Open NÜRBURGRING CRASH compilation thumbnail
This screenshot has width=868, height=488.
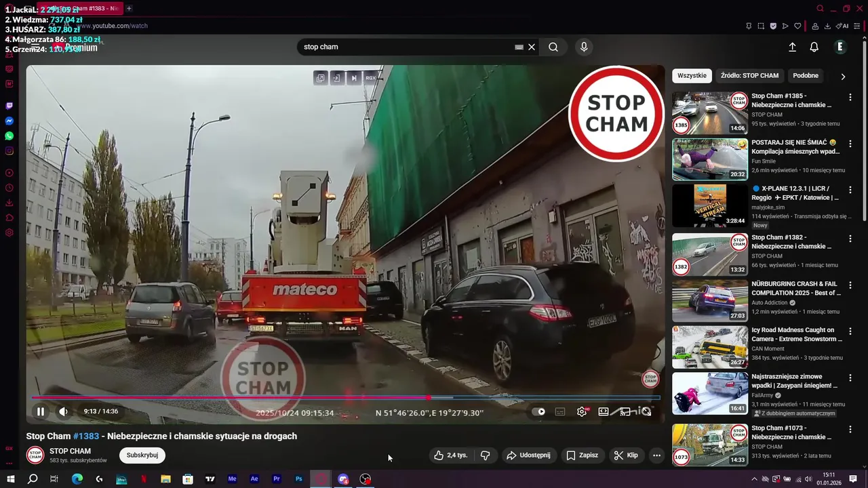(710, 300)
